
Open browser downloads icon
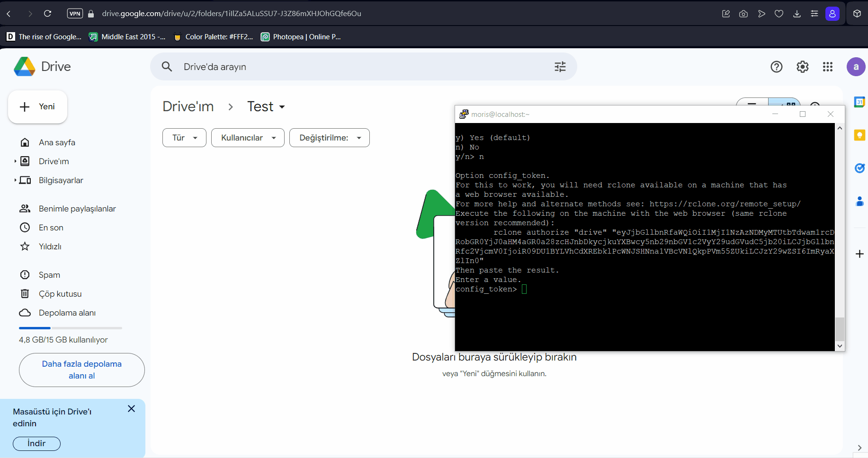(796, 14)
